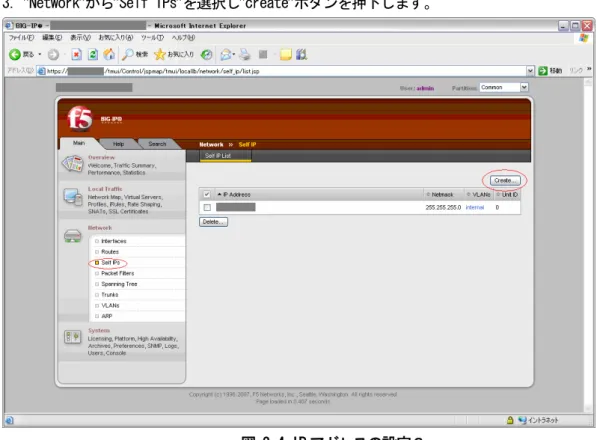Click the Network section device icon

coord(72,236)
